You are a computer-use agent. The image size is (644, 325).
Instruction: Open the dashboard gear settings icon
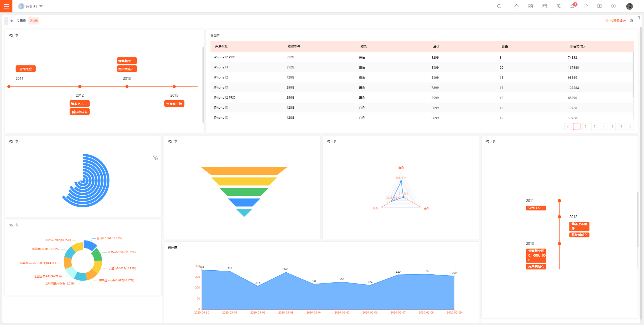pos(631,21)
